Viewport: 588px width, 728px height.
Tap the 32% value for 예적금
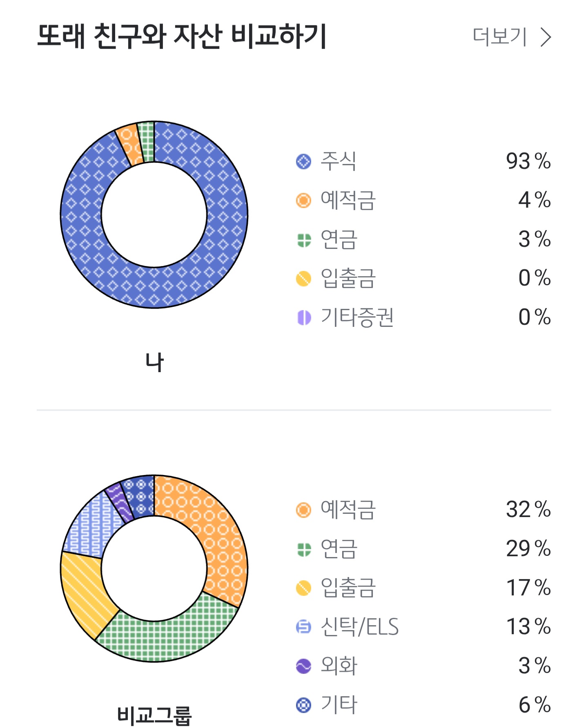(x=528, y=510)
